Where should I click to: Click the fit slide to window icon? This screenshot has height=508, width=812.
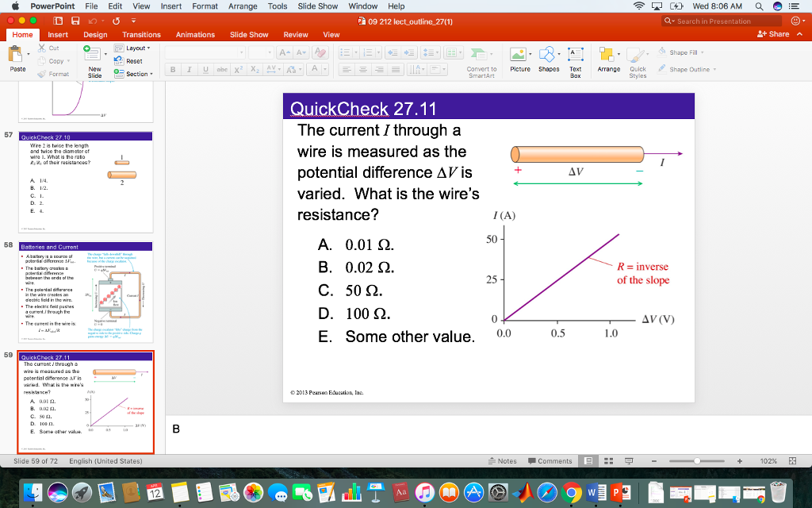[794, 461]
